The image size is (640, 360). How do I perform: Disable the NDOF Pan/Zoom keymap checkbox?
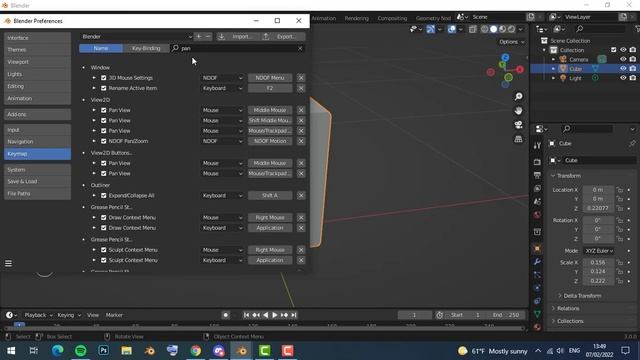[104, 141]
